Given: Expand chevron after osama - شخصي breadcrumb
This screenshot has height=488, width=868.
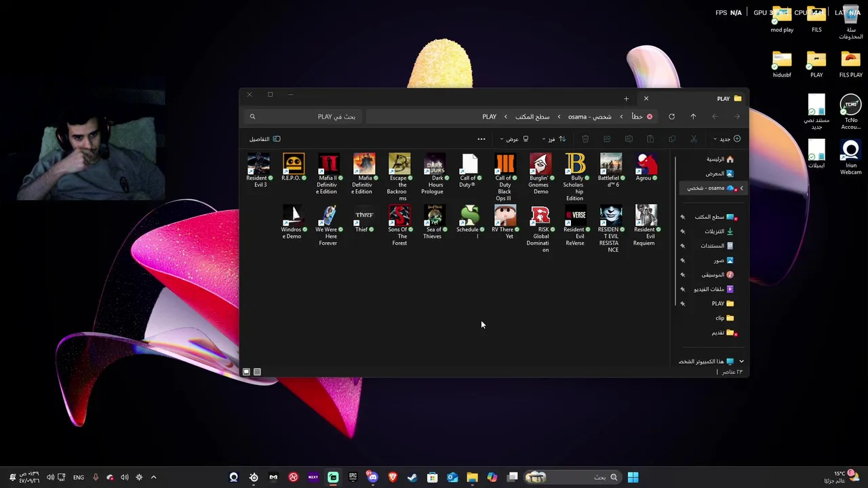Looking at the screenshot, I should click(559, 117).
